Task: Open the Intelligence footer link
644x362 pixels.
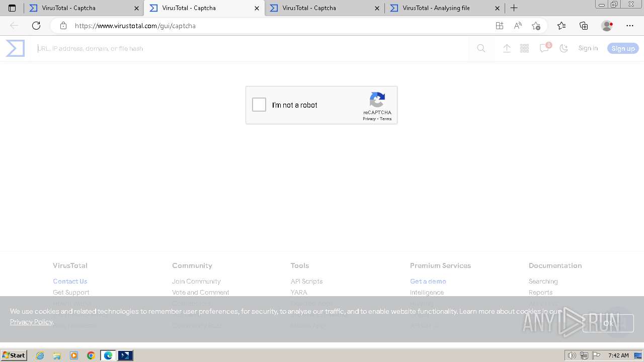Action: tap(427, 293)
